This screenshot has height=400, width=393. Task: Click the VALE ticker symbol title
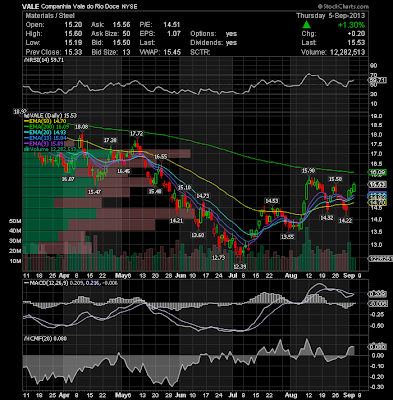pyautogui.click(x=31, y=6)
